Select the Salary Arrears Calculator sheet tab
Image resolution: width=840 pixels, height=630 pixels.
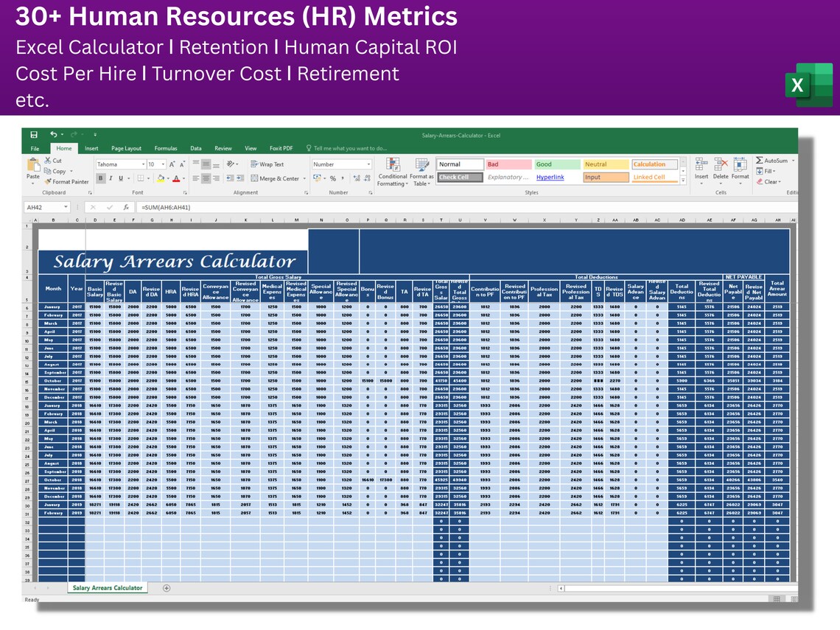pyautogui.click(x=106, y=588)
